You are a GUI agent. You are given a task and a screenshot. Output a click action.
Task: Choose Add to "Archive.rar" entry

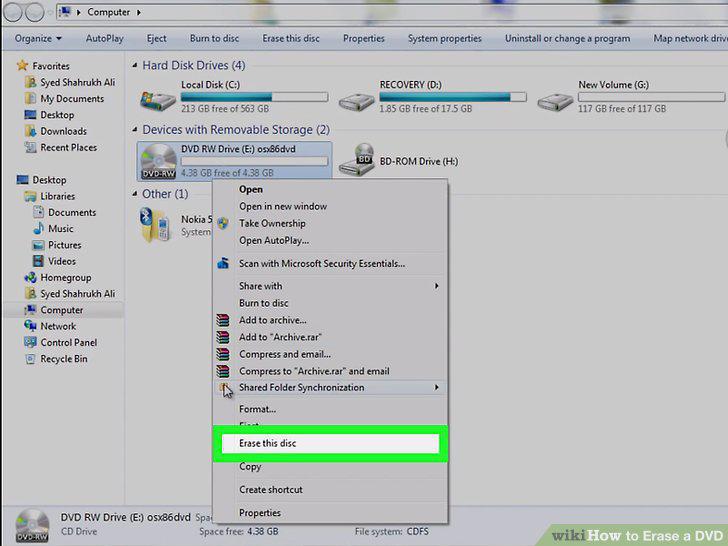coord(280,337)
